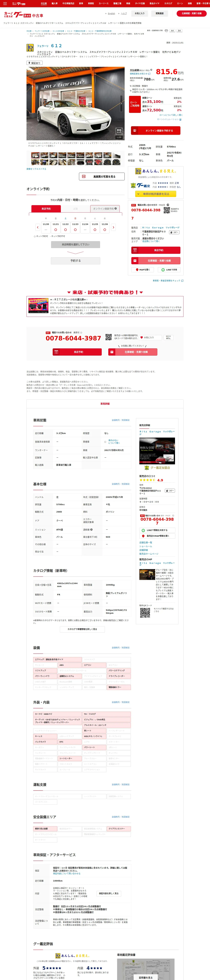Screen dimensions: 210x980
Task: Open the hamburger menu icon
Action: pos(5,3)
